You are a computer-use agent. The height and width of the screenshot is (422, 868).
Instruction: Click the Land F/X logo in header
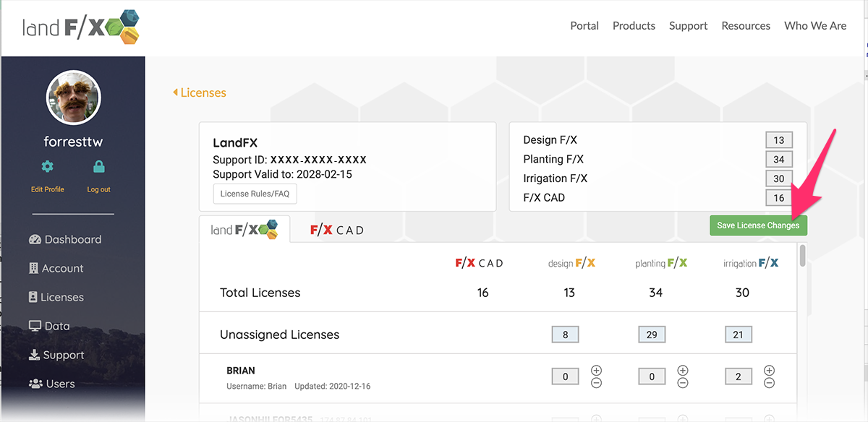tap(80, 27)
